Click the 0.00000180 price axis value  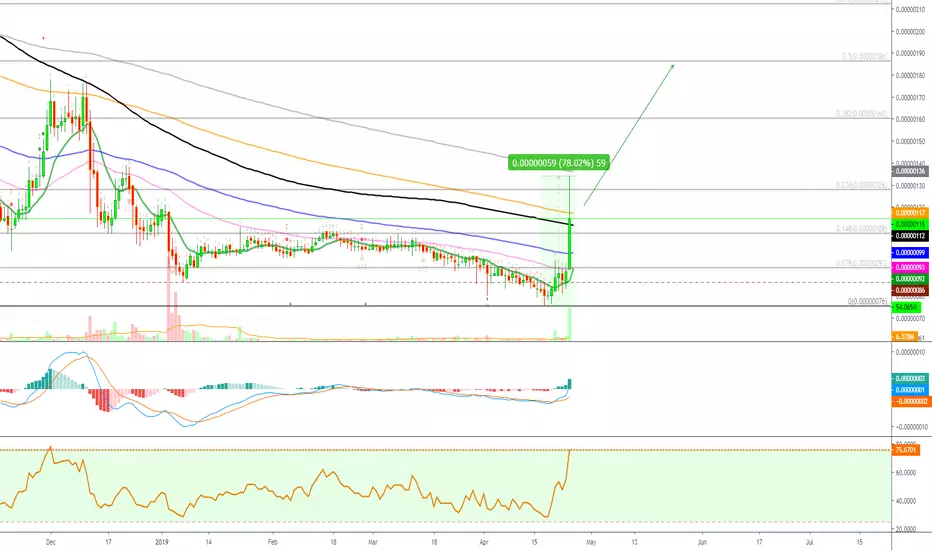pos(911,76)
